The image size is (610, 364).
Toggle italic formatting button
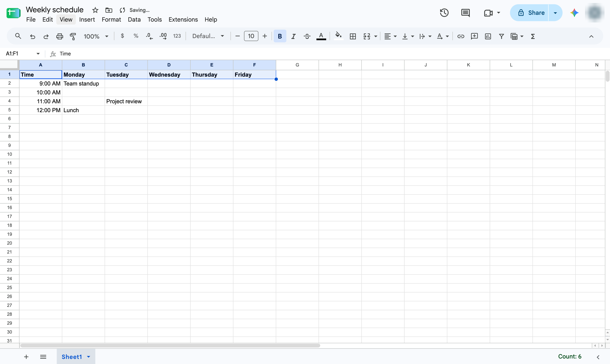coord(293,36)
